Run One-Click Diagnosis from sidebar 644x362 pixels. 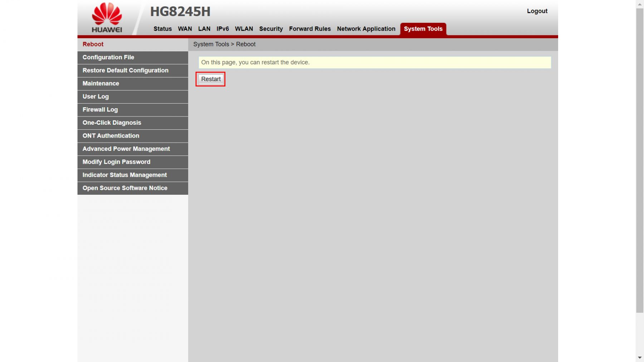coord(112,123)
